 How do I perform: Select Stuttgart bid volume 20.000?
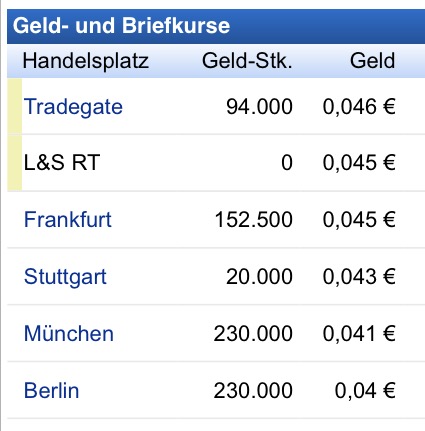(259, 277)
